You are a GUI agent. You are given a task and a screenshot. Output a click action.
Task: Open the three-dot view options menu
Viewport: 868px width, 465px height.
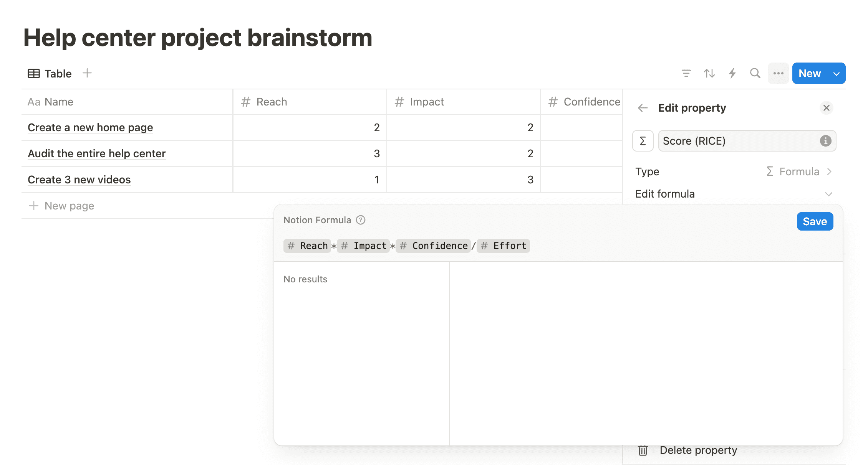[778, 73]
